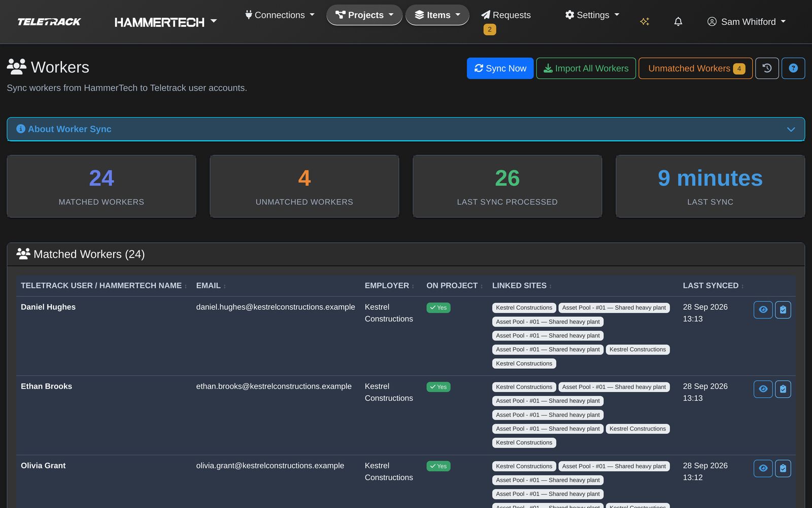This screenshot has height=508, width=812.
Task: Click the Teletrack logo
Action: tap(49, 22)
